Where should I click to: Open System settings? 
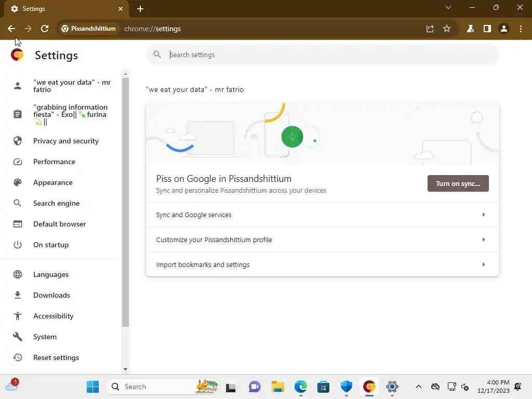tap(61, 337)
